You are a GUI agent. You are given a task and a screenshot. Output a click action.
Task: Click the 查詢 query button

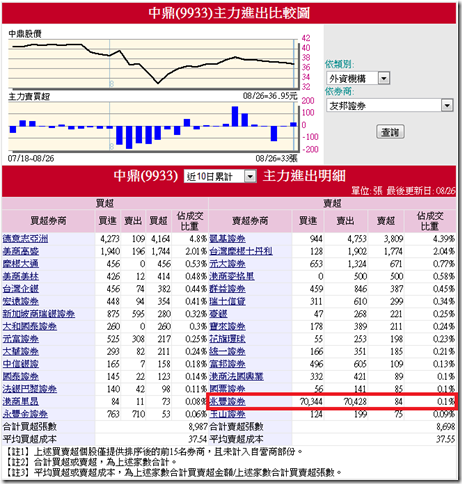coord(390,132)
